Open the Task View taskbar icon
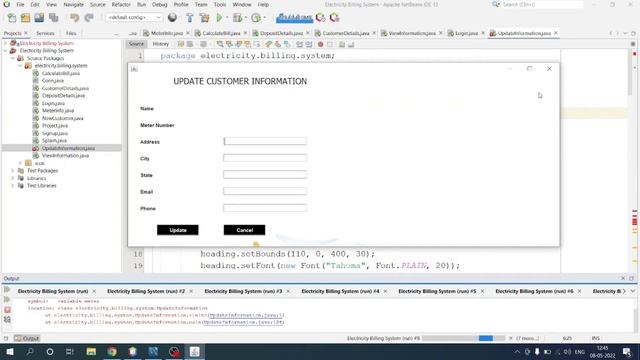Screen dimensions: 640x360 (x=70, y=351)
